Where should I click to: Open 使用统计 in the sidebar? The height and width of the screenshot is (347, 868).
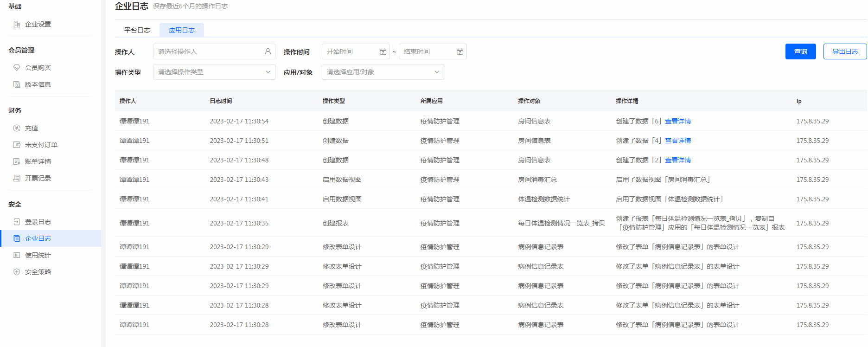[38, 255]
